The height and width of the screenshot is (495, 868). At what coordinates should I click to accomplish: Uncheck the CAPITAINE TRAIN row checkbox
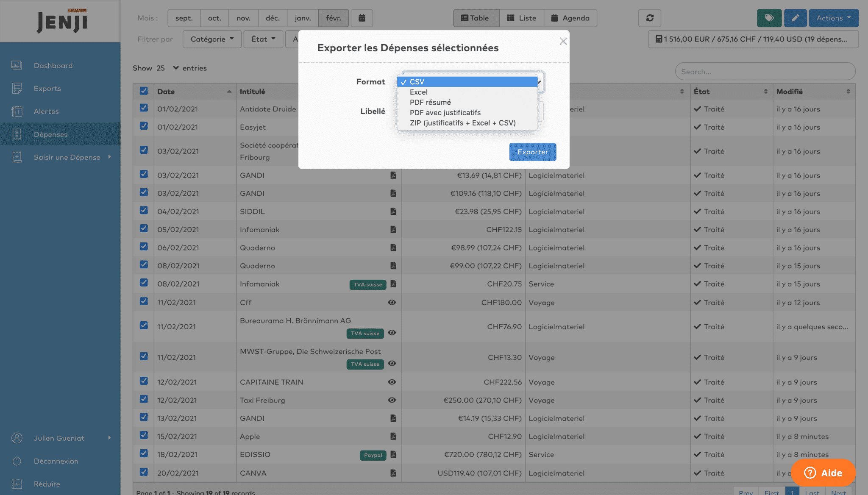[x=144, y=381]
